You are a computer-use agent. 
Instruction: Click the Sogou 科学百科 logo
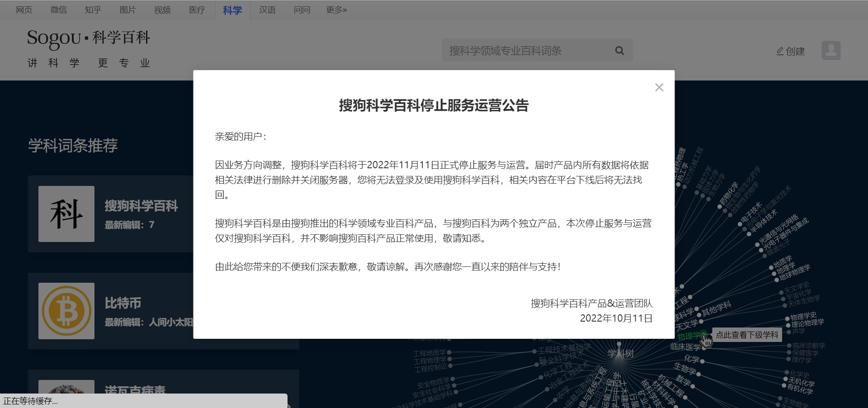click(88, 38)
